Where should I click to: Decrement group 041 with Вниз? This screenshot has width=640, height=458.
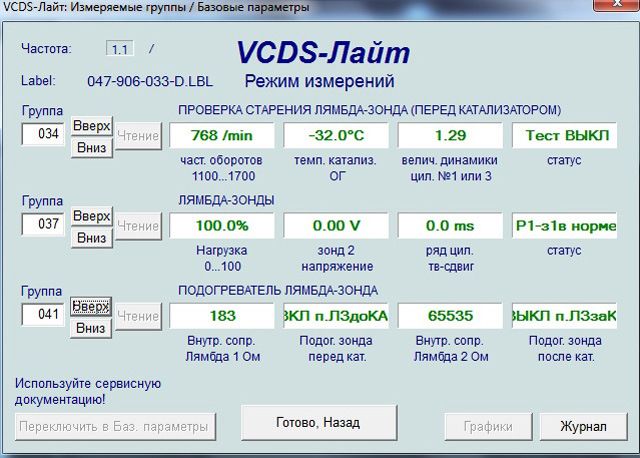tap(91, 328)
